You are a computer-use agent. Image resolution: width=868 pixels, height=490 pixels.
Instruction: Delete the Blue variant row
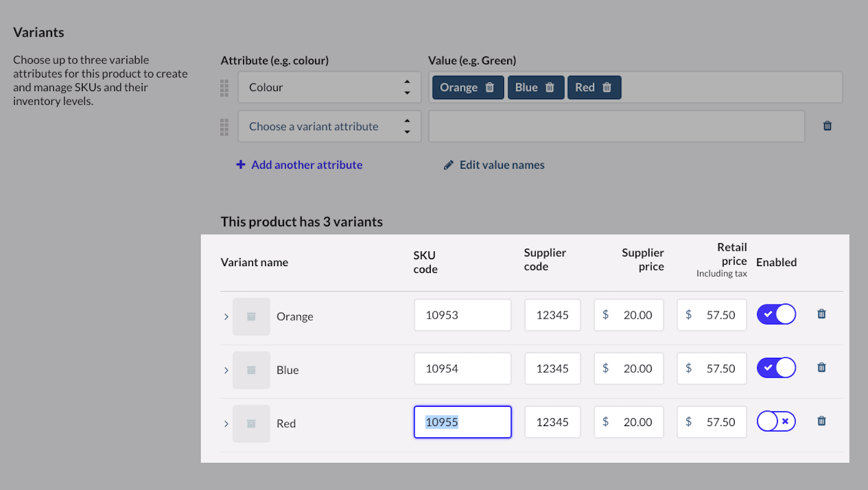click(821, 368)
